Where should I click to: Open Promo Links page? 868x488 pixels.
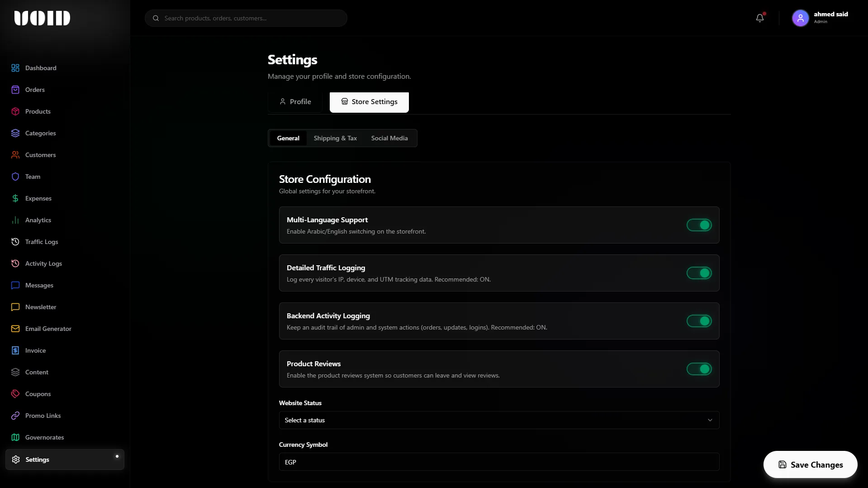(x=65, y=416)
